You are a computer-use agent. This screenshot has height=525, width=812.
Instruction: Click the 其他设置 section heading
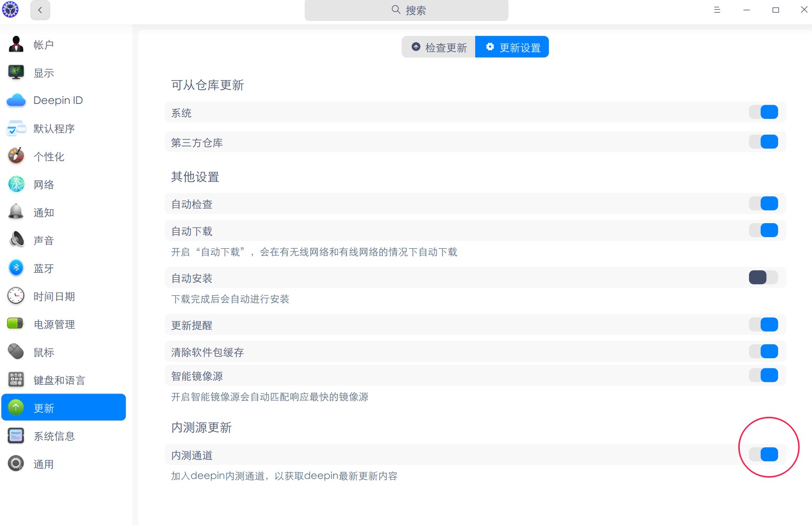click(x=195, y=177)
